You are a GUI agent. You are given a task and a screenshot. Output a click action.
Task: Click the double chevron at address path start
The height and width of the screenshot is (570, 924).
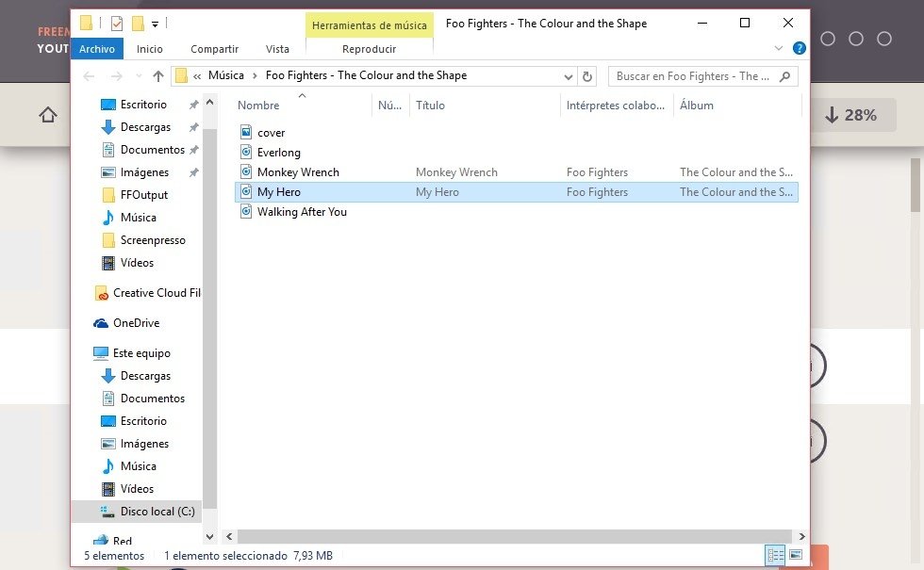coord(197,76)
